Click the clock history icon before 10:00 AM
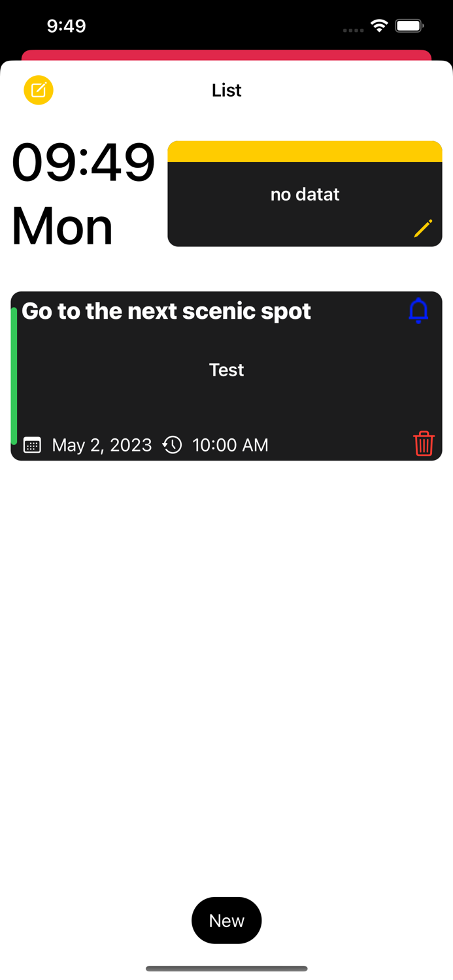This screenshot has height=980, width=453. 171,445
